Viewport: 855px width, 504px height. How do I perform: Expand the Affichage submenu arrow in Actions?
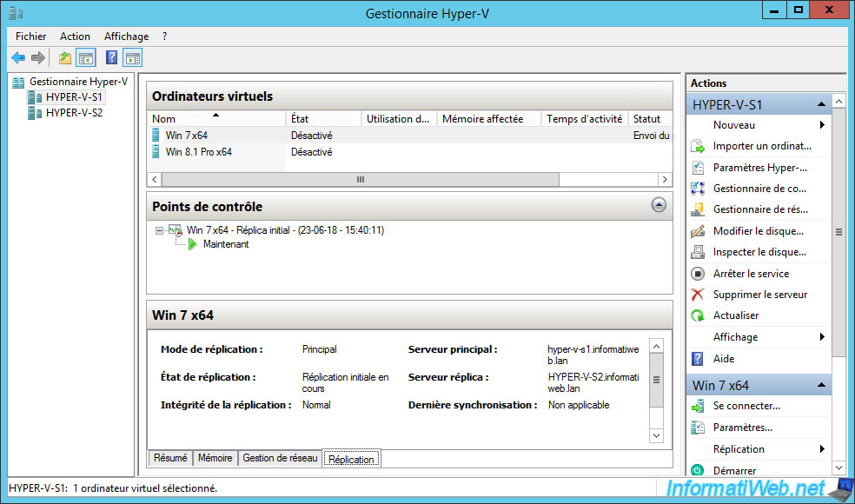(822, 337)
